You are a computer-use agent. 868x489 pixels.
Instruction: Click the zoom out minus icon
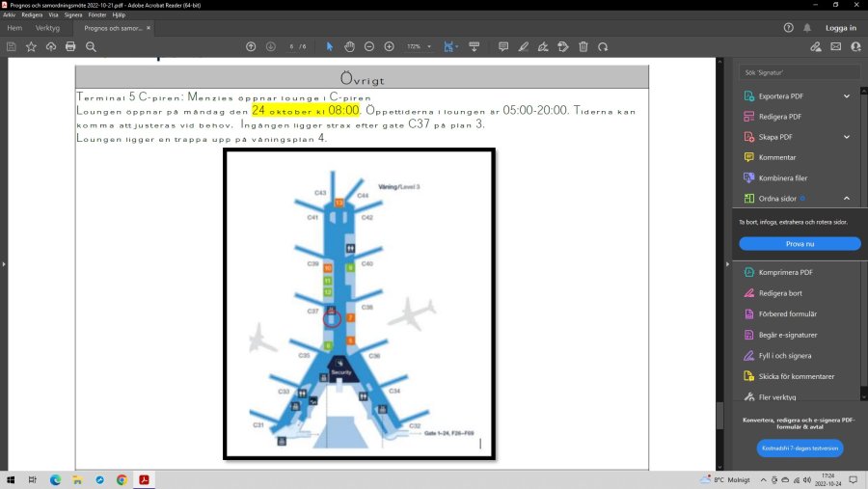(369, 46)
